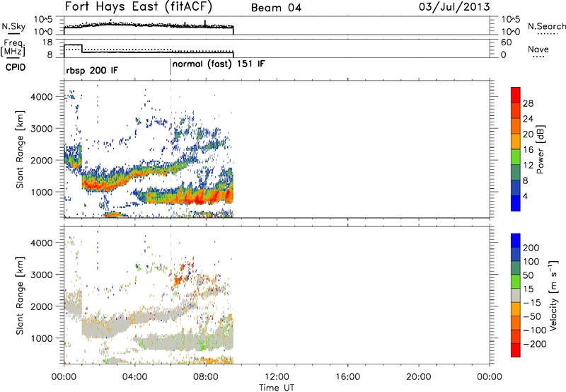Click the '28' tick on the Power colorbar
This screenshot has height=392, width=566.
[528, 103]
